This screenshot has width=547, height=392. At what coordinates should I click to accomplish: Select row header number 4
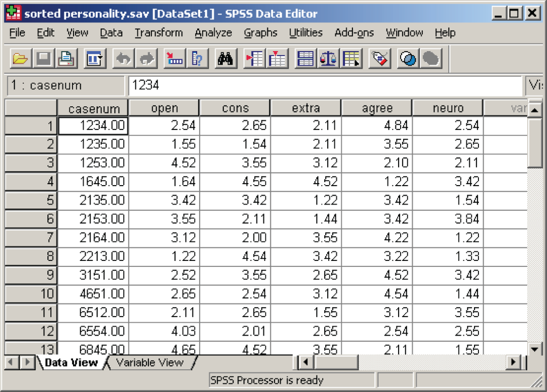(x=31, y=181)
